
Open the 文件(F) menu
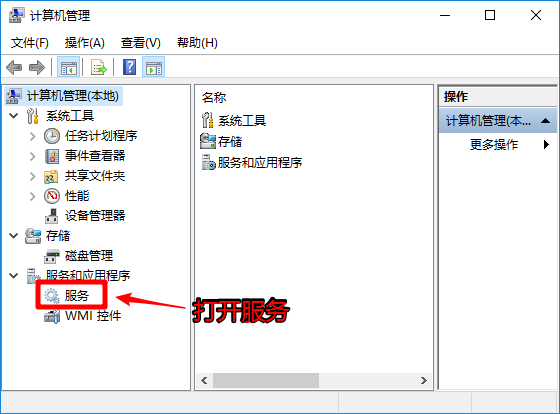(30, 43)
